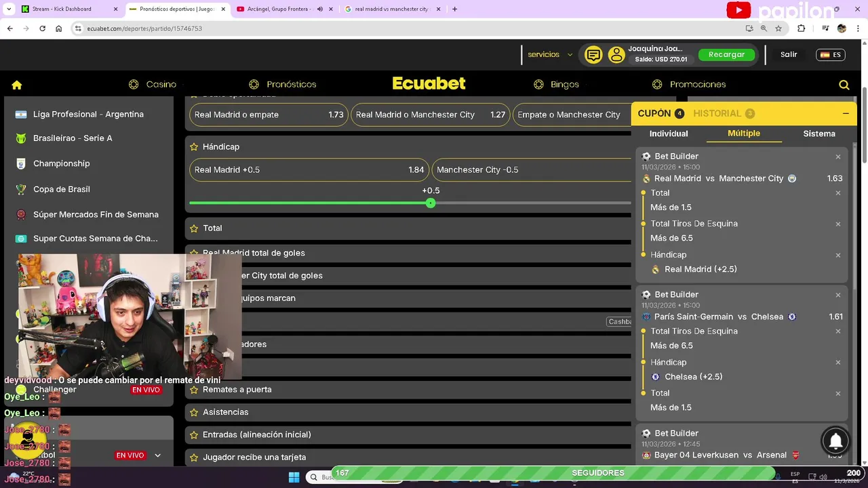Expand the Asistencias market section
Image resolution: width=868 pixels, height=488 pixels.
[x=409, y=412]
